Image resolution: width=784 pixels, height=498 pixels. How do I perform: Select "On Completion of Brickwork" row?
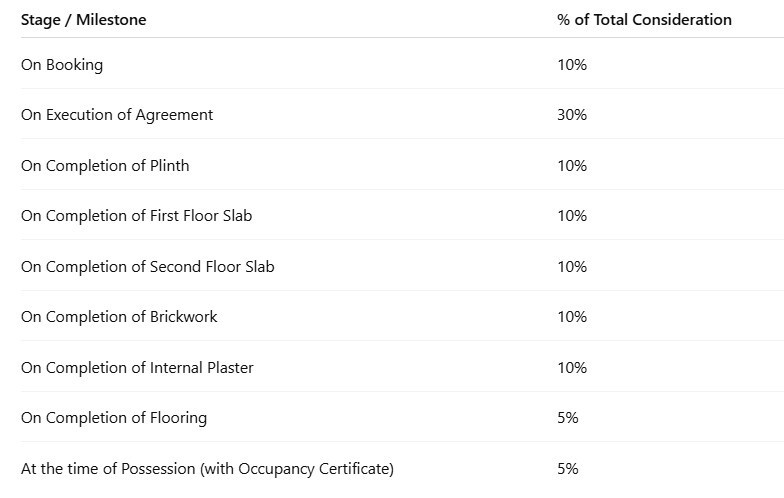pos(119,317)
